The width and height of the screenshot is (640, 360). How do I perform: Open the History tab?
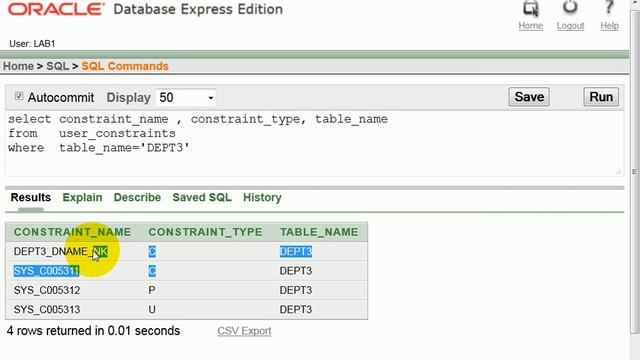pos(262,198)
